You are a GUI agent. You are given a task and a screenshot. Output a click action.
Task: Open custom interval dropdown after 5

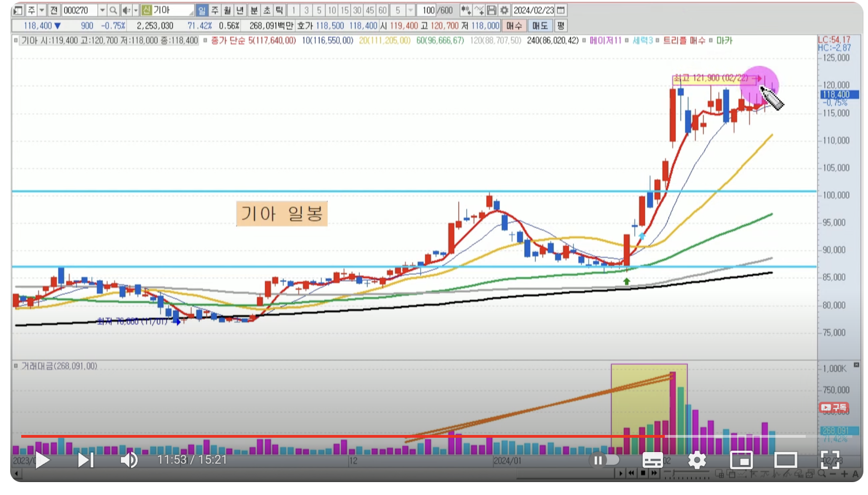click(410, 10)
